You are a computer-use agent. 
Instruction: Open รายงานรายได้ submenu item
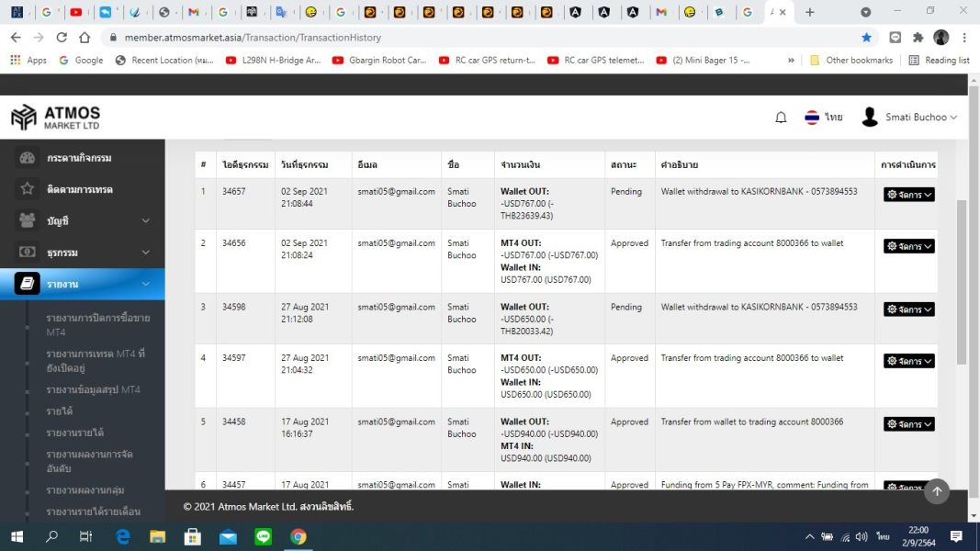[x=75, y=433]
